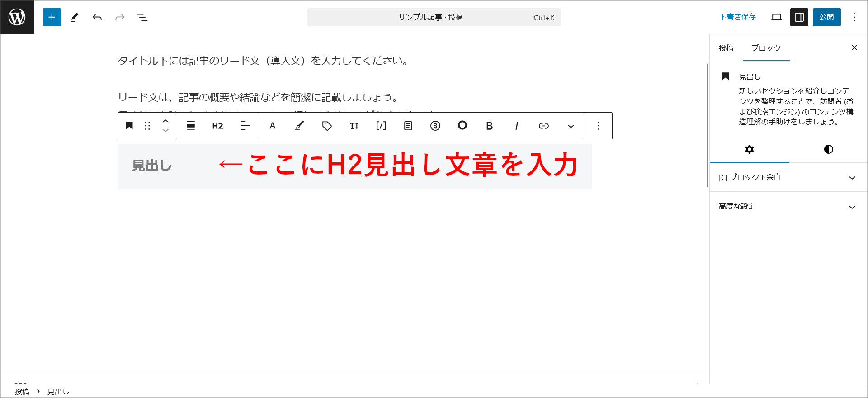Click the WordPress logo icon
The height and width of the screenshot is (398, 868).
(17, 17)
